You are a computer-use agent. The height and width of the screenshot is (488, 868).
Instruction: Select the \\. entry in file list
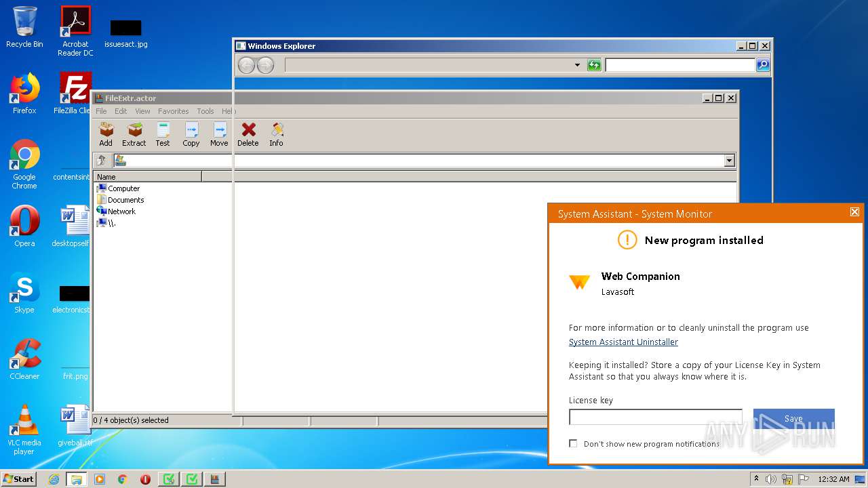pyautogui.click(x=106, y=223)
